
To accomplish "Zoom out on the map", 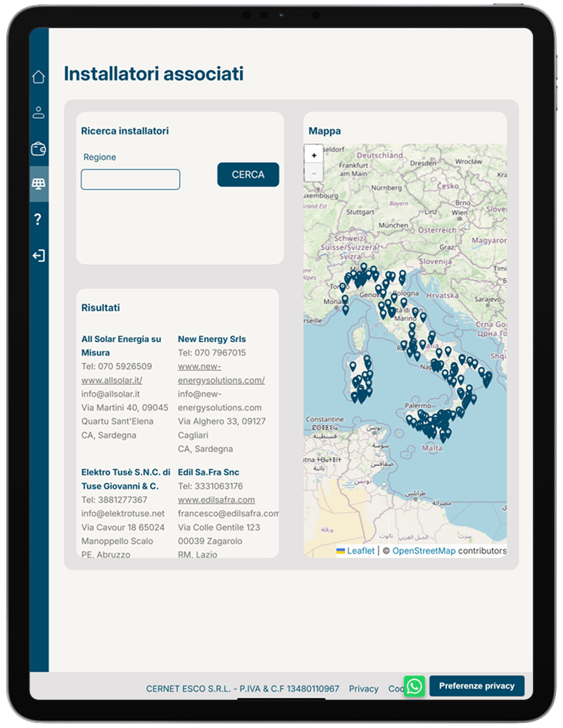I will pyautogui.click(x=314, y=172).
